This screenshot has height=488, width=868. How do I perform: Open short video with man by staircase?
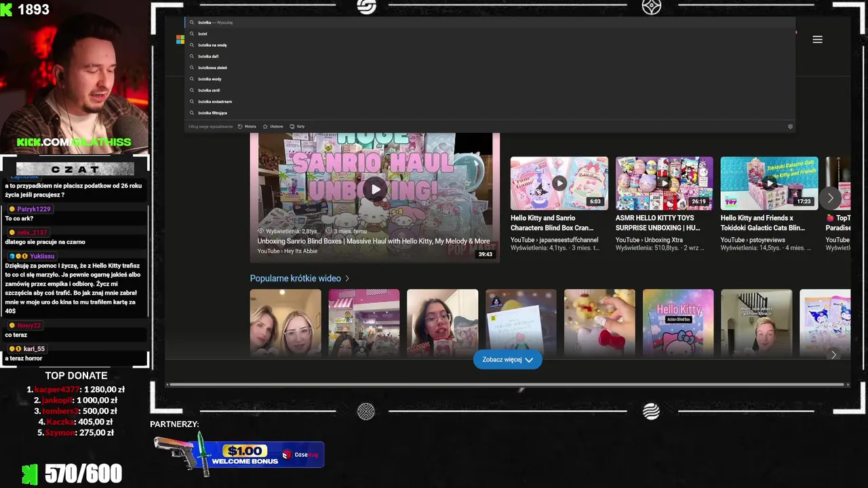coord(757,323)
